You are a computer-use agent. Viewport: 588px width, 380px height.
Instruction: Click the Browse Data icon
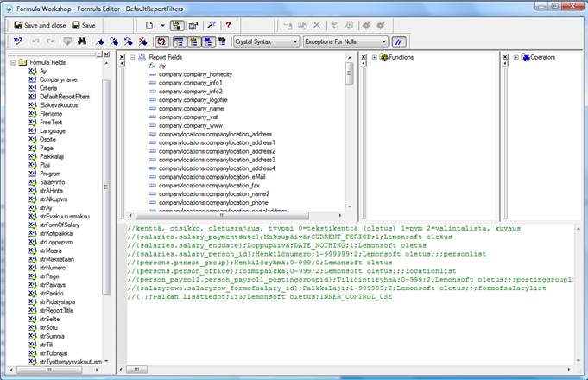pos(67,41)
